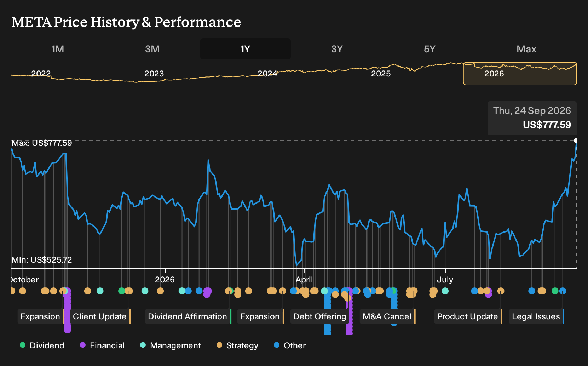This screenshot has height=366, width=588.
Task: Switch chart to the 5Y range
Action: [430, 49]
